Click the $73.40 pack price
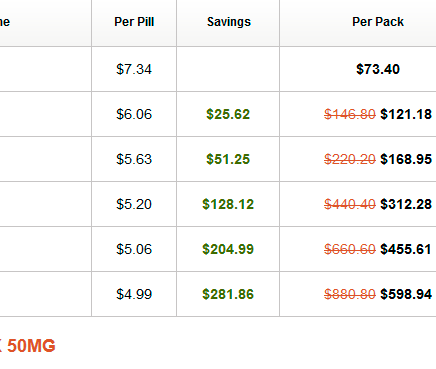Image resolution: width=436 pixels, height=369 pixels. (x=378, y=69)
